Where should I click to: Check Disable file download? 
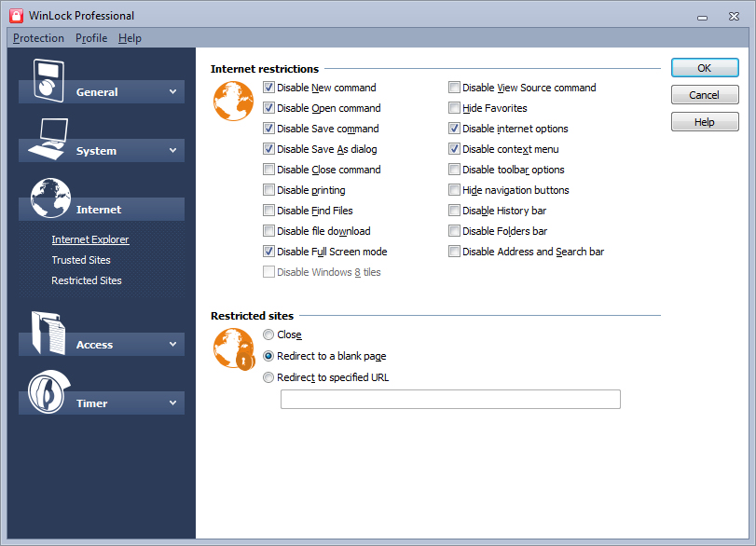[x=268, y=231]
